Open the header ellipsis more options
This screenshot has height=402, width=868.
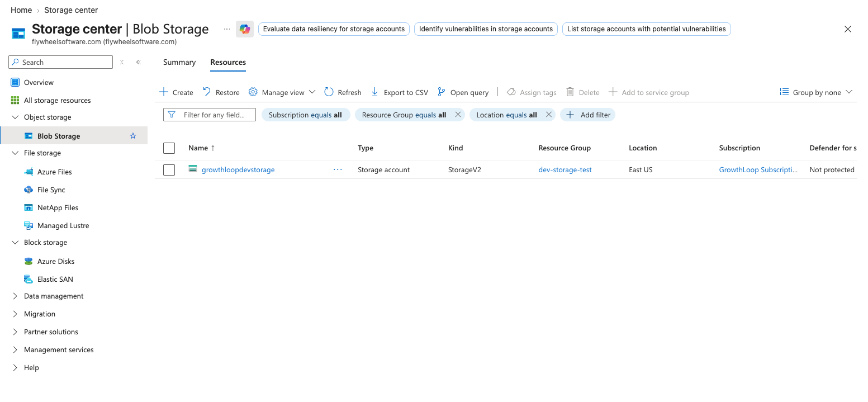tap(227, 29)
